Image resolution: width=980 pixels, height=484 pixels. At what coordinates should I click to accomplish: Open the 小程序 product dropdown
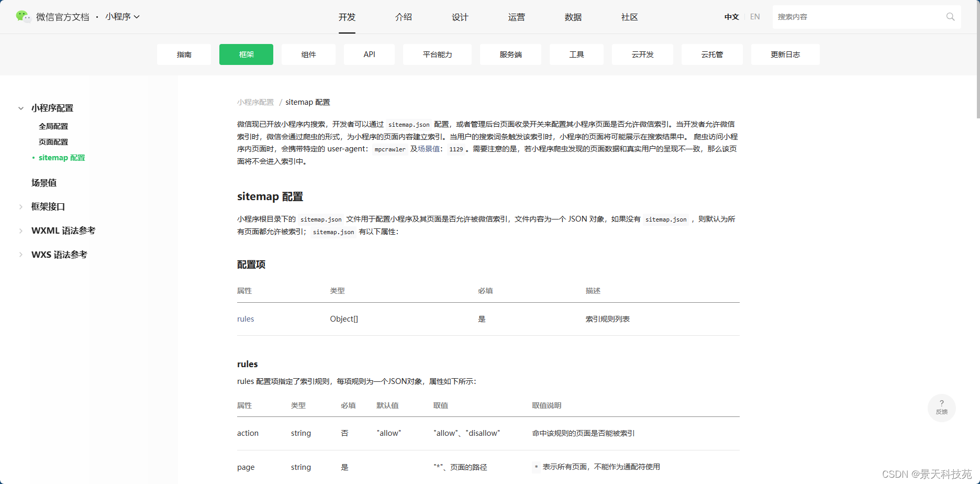click(122, 17)
